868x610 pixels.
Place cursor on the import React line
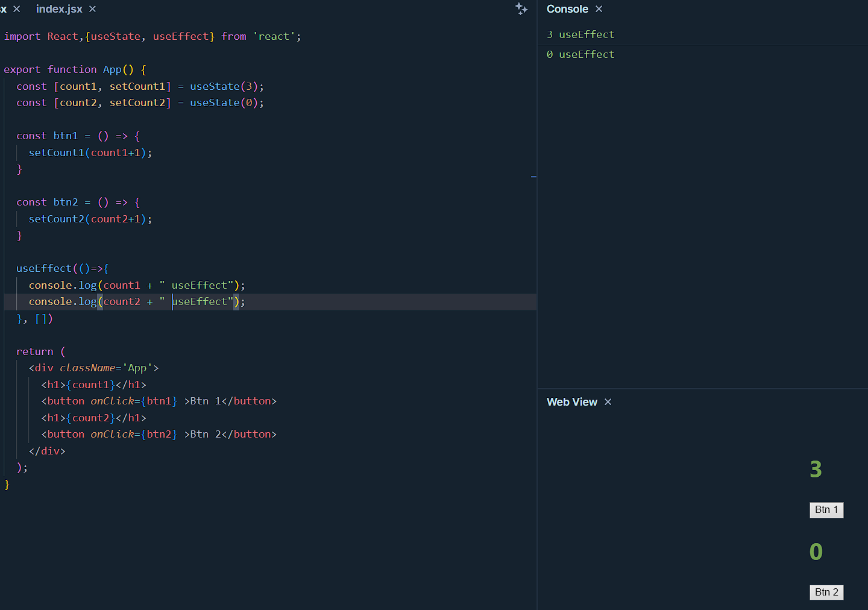coord(153,36)
